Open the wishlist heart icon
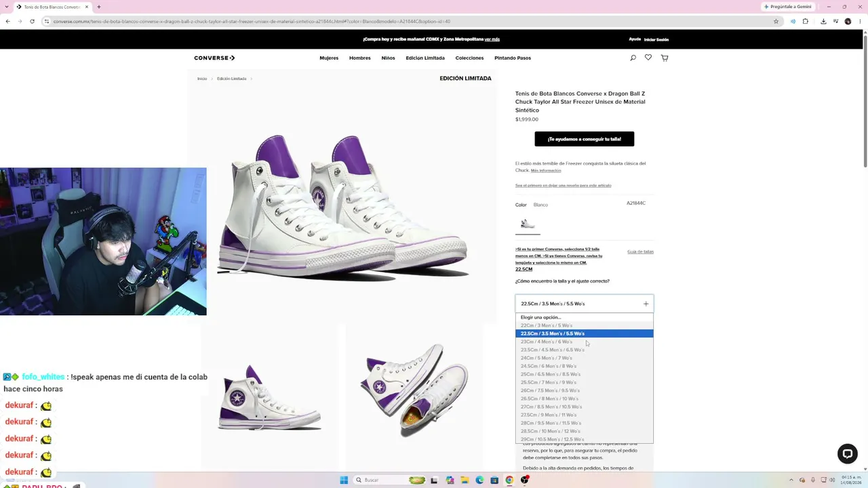 pyautogui.click(x=648, y=58)
